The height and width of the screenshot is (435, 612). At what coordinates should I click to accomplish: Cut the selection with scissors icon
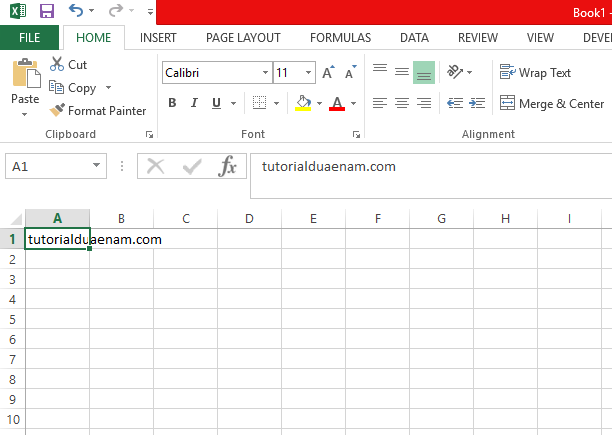57,64
